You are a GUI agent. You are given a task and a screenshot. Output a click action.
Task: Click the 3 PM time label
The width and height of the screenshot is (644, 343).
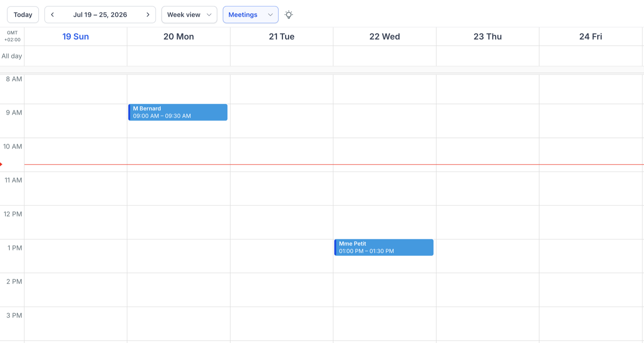click(14, 315)
